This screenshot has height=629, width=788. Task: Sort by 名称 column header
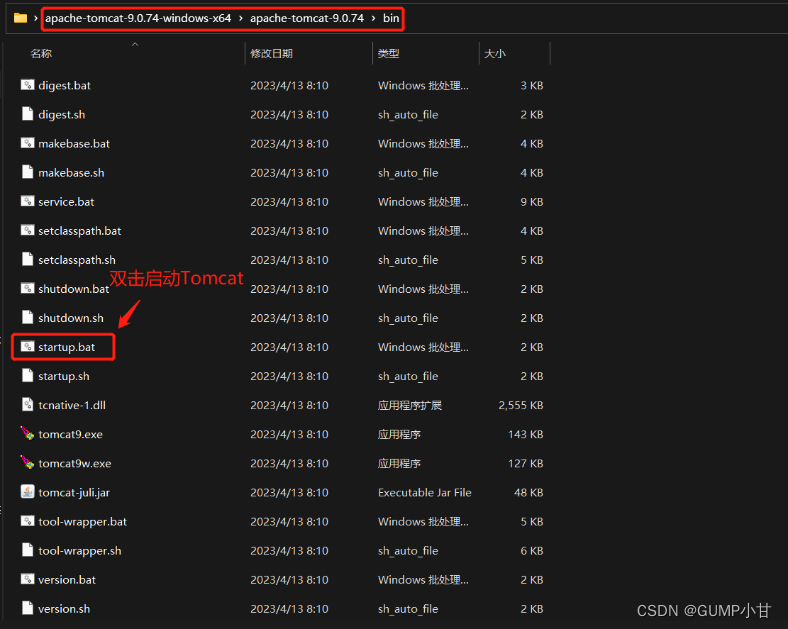pyautogui.click(x=41, y=53)
